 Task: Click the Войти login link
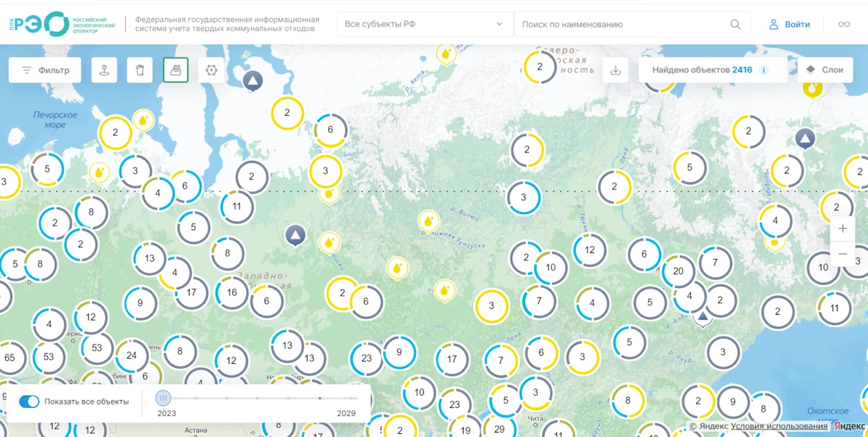pos(797,25)
